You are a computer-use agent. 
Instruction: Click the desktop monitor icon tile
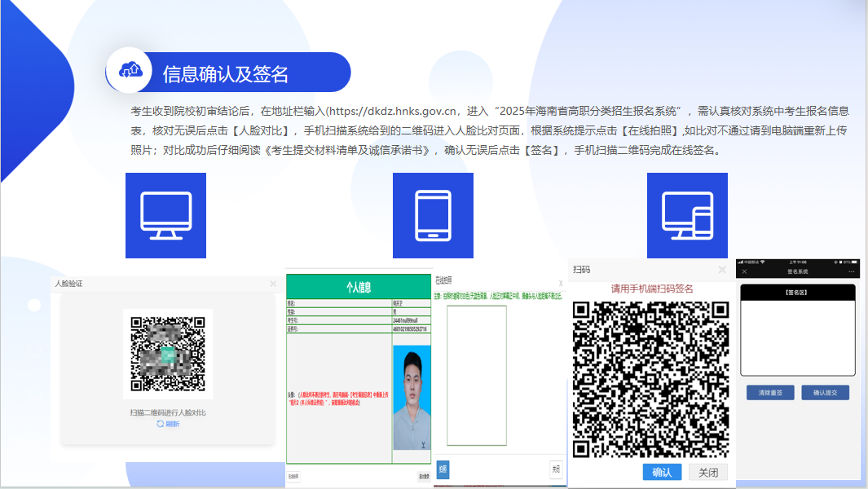pyautogui.click(x=165, y=215)
